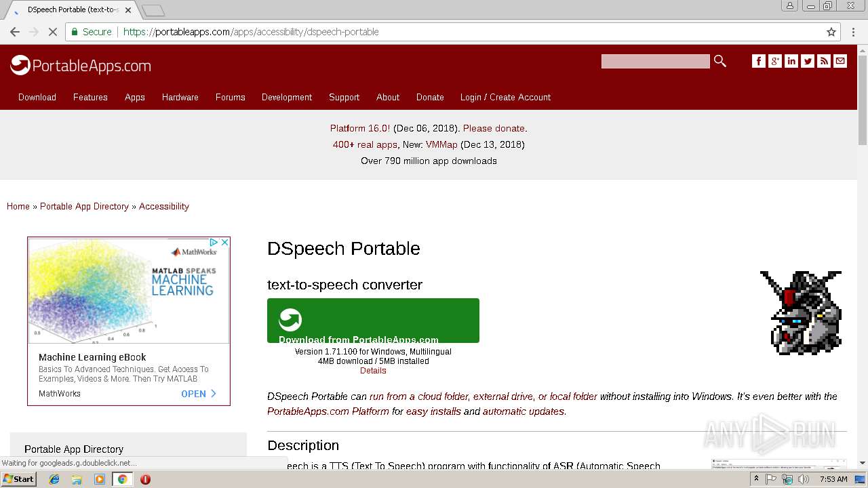Show hidden system tray icons
This screenshot has width=868, height=488.
(x=756, y=479)
